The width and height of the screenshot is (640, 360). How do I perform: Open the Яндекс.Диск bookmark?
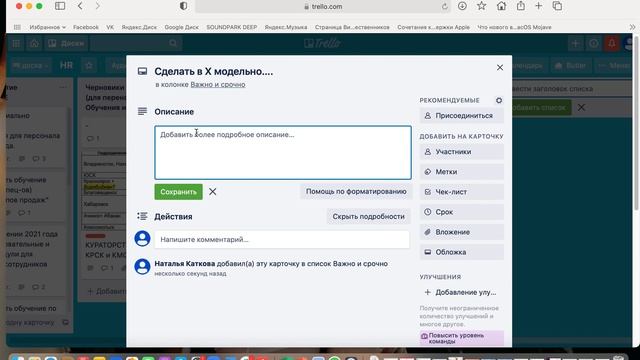coord(139,27)
